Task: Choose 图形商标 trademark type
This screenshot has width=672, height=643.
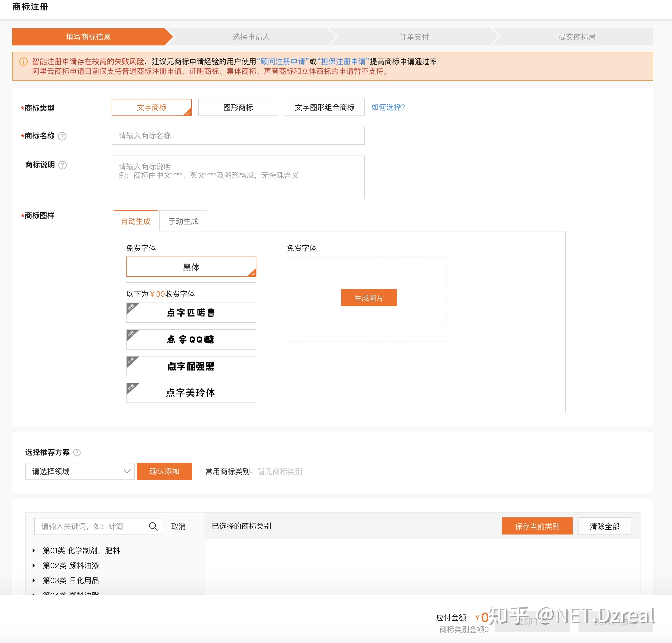Action: 238,108
